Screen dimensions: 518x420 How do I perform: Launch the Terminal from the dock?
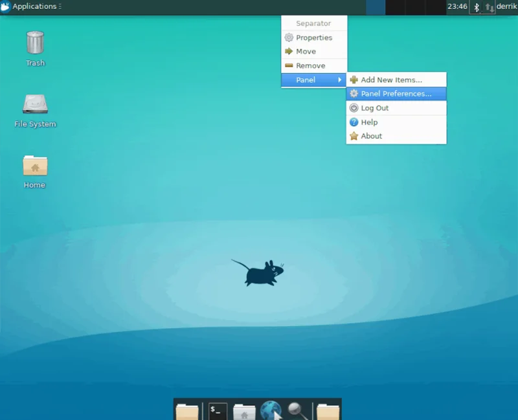218,411
